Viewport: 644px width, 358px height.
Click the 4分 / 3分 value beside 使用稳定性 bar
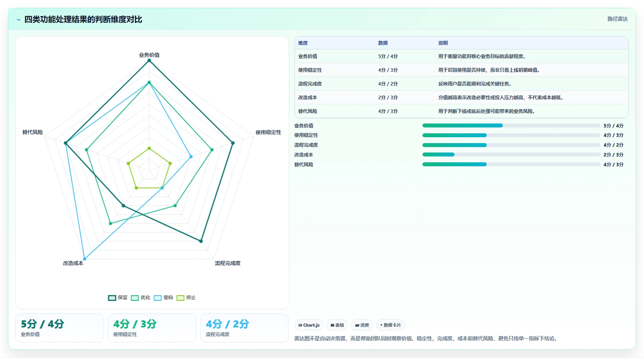[x=613, y=135]
